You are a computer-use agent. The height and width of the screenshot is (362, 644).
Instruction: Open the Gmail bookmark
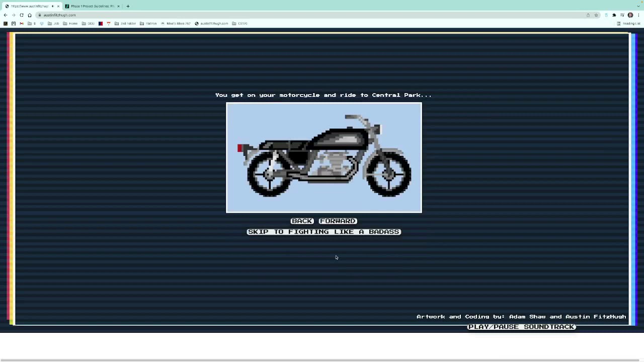tap(22, 24)
